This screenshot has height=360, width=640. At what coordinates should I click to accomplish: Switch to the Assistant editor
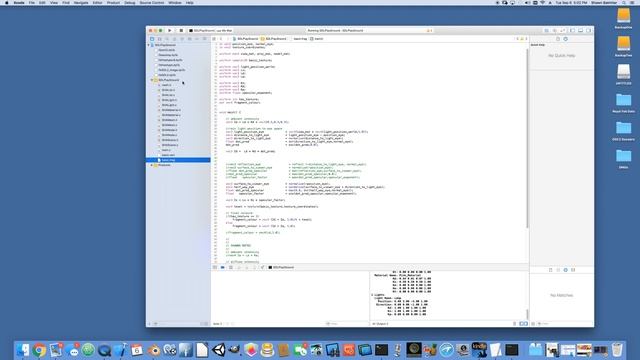(555, 31)
